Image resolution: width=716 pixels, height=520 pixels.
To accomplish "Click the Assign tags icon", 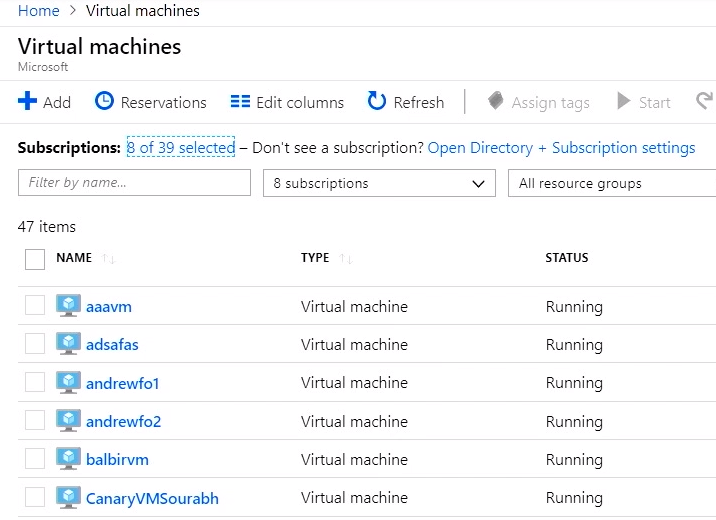I will pyautogui.click(x=495, y=101).
